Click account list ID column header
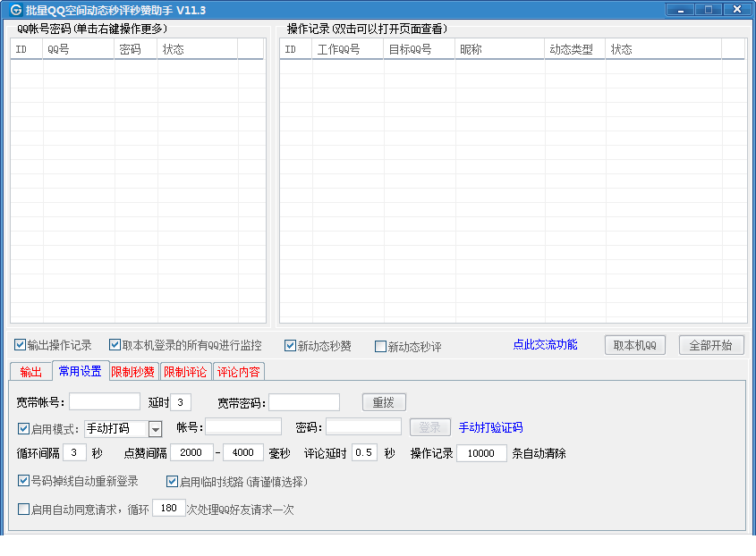 coord(27,49)
